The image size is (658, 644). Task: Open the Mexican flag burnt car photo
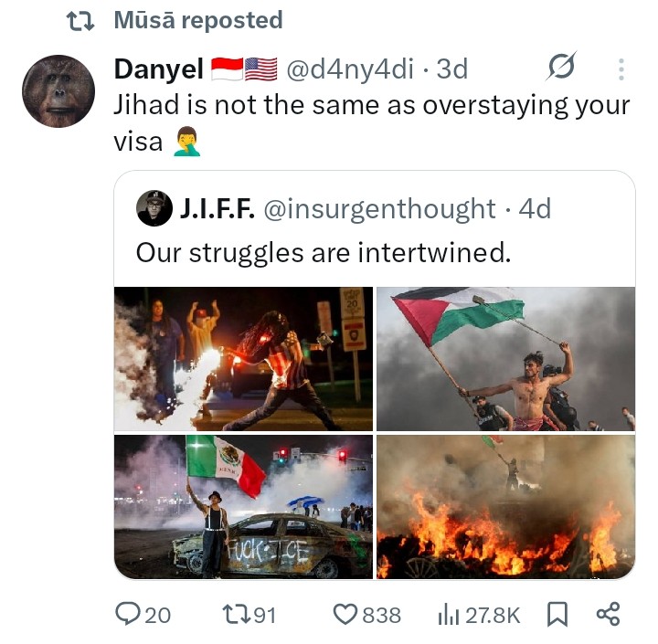[x=243, y=507]
